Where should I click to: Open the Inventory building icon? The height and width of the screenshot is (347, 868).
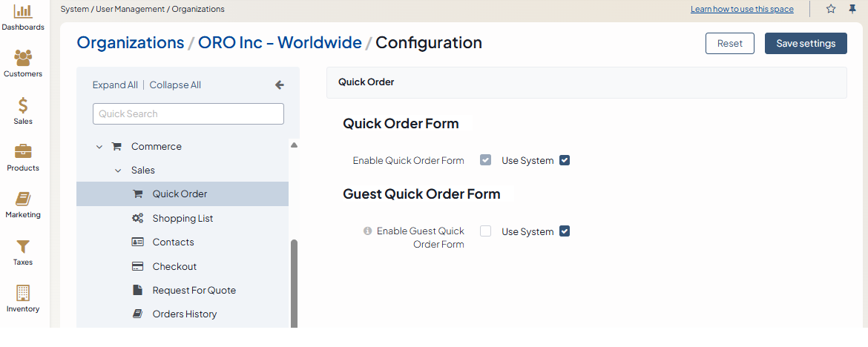23,293
